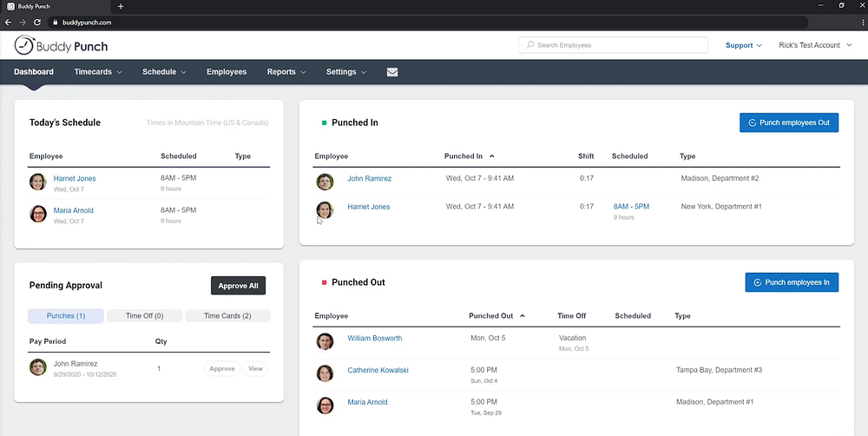The image size is (868, 436).
Task: Click 'New York, Department #1' cell
Action: [x=721, y=207]
